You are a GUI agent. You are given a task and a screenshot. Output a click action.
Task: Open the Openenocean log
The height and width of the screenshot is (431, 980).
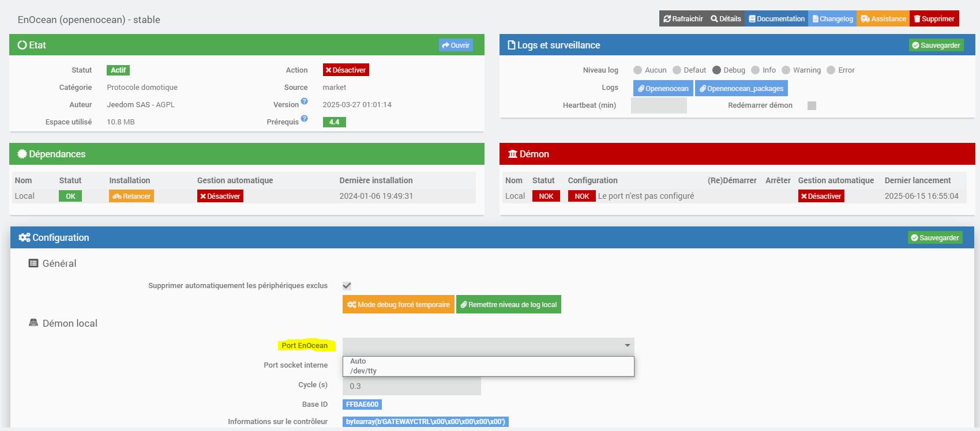(x=663, y=88)
